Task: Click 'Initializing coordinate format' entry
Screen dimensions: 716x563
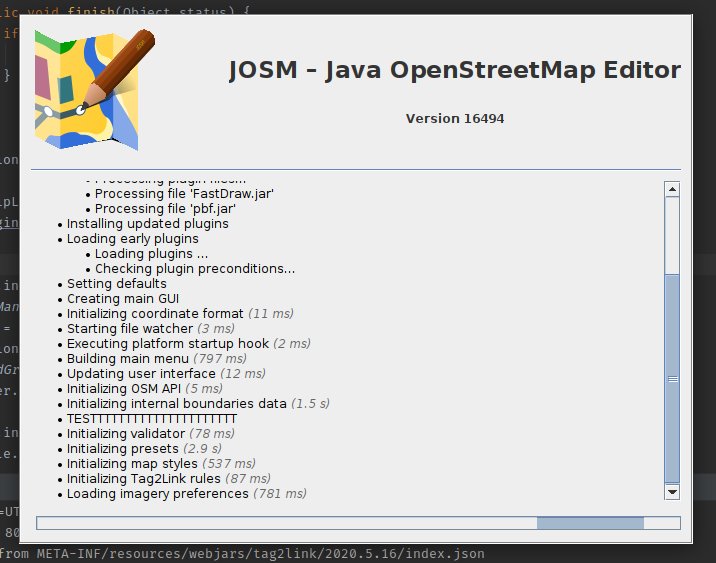Action: [180, 314]
